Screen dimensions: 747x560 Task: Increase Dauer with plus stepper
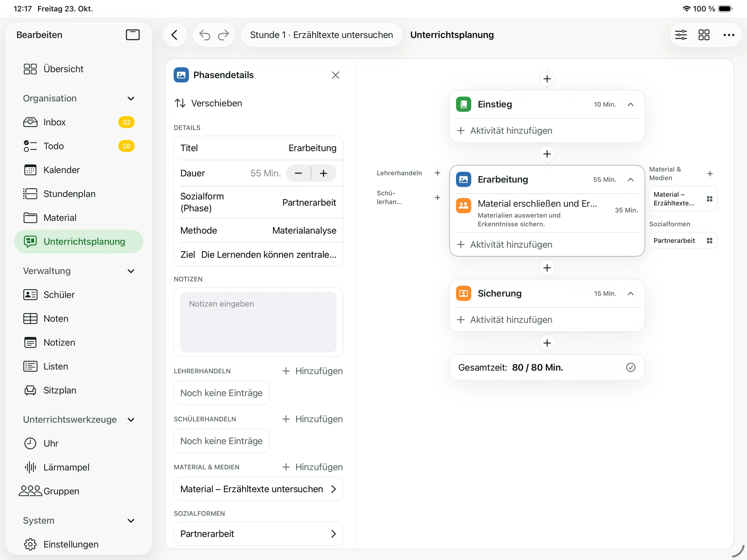tap(324, 173)
